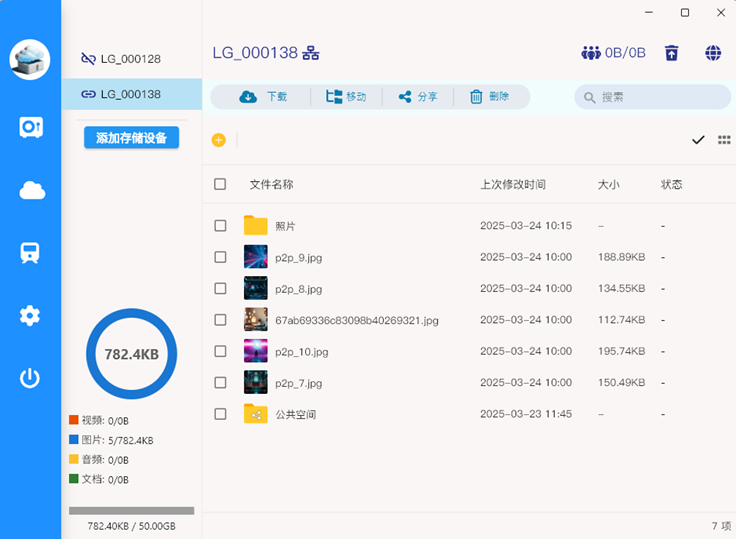Click the 782.40KB / 50.00GB capacity text
736x539 pixels.
click(x=131, y=526)
